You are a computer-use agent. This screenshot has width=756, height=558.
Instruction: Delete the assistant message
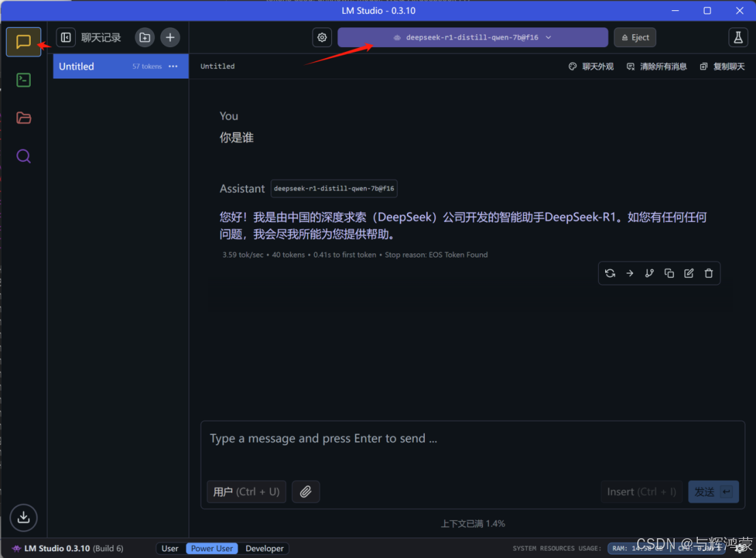click(x=709, y=273)
